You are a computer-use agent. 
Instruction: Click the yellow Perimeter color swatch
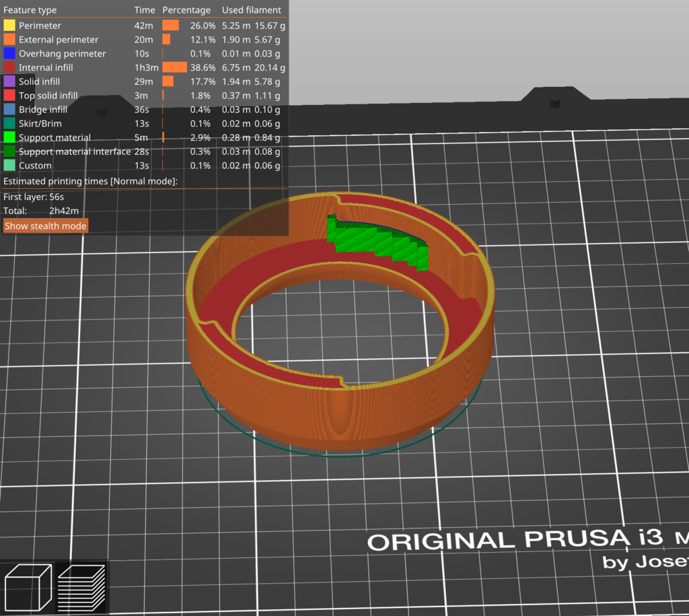pyautogui.click(x=9, y=26)
